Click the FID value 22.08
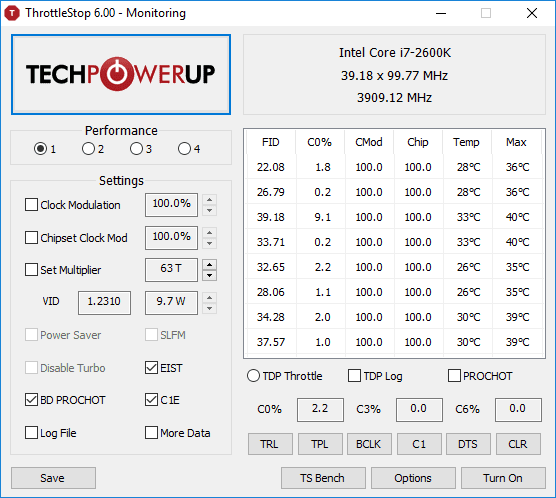The image size is (556, 498). tap(271, 167)
